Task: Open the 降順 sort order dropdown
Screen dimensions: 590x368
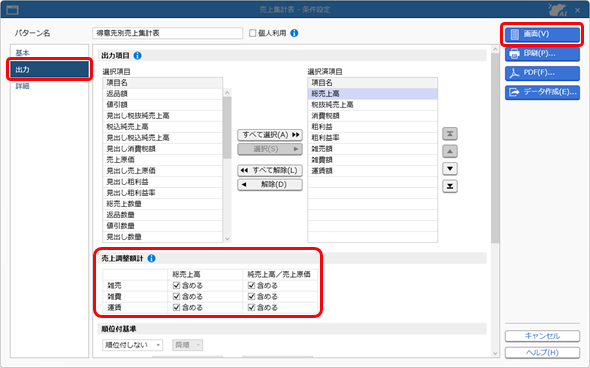Action: (187, 345)
